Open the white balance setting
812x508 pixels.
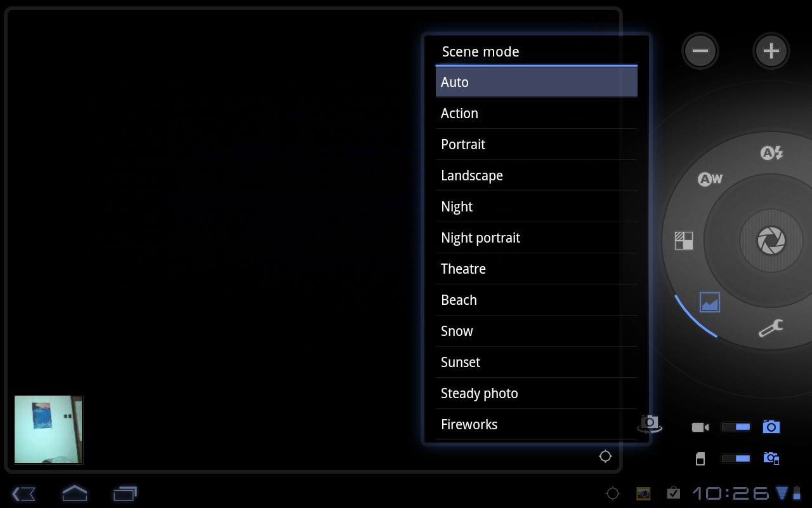click(x=710, y=179)
